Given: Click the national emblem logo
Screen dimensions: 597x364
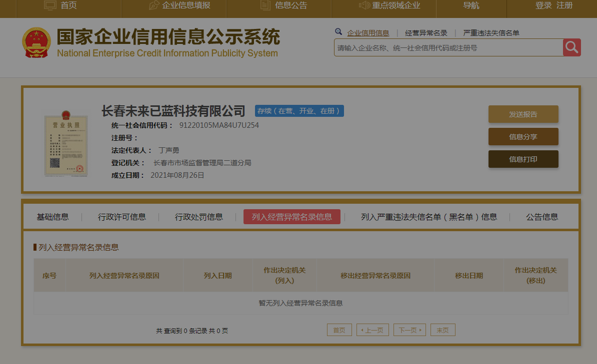Looking at the screenshot, I should click(x=36, y=42).
